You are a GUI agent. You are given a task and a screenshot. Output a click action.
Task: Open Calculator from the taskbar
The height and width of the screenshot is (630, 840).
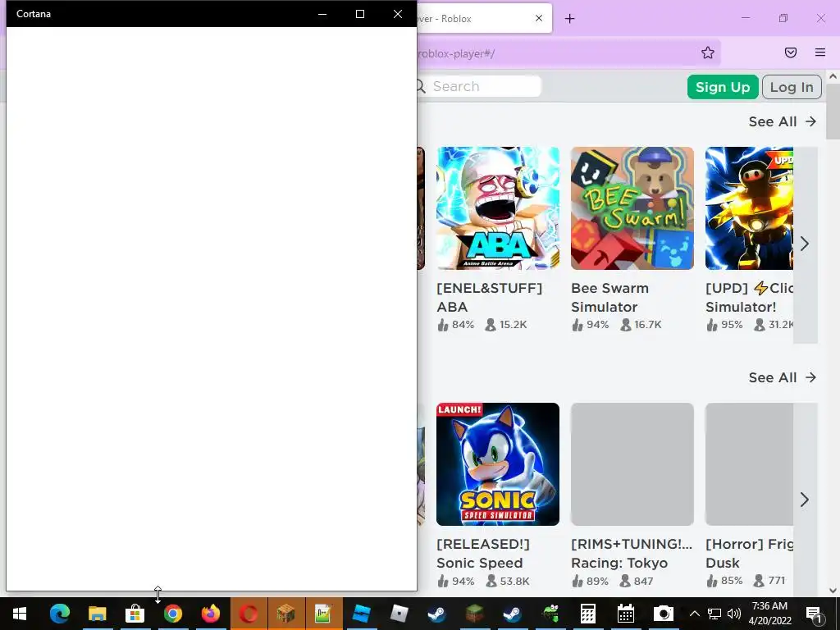tap(587, 614)
